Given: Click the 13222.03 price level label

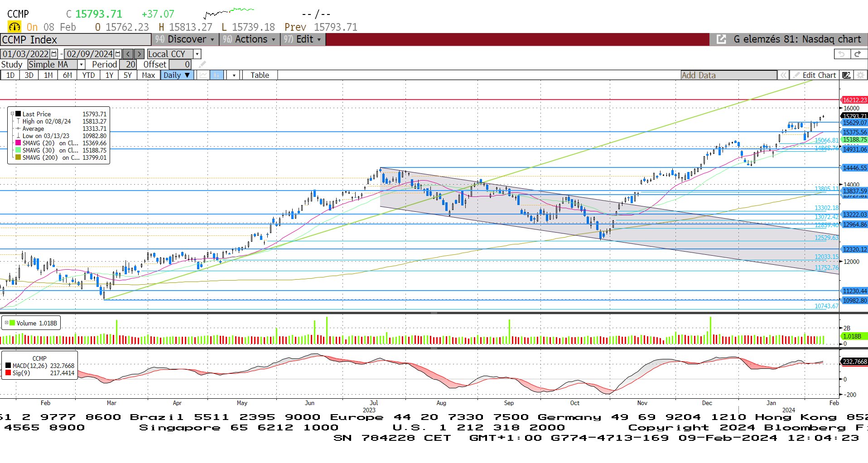Looking at the screenshot, I should coord(854,215).
